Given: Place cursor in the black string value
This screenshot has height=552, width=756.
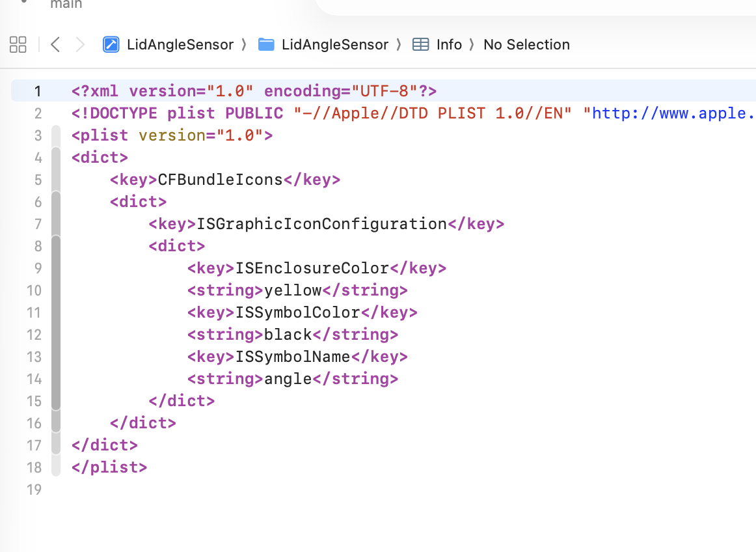Looking at the screenshot, I should pyautogui.click(x=288, y=335).
